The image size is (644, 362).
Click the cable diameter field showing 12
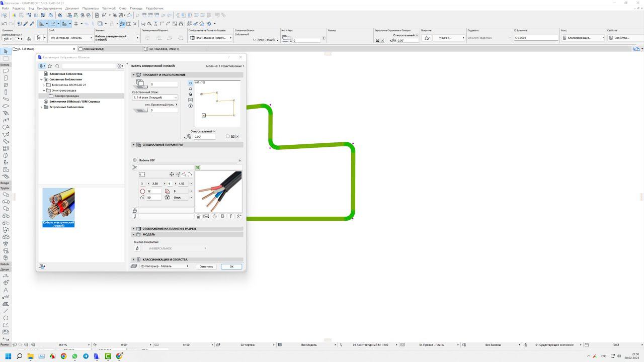pos(153,191)
